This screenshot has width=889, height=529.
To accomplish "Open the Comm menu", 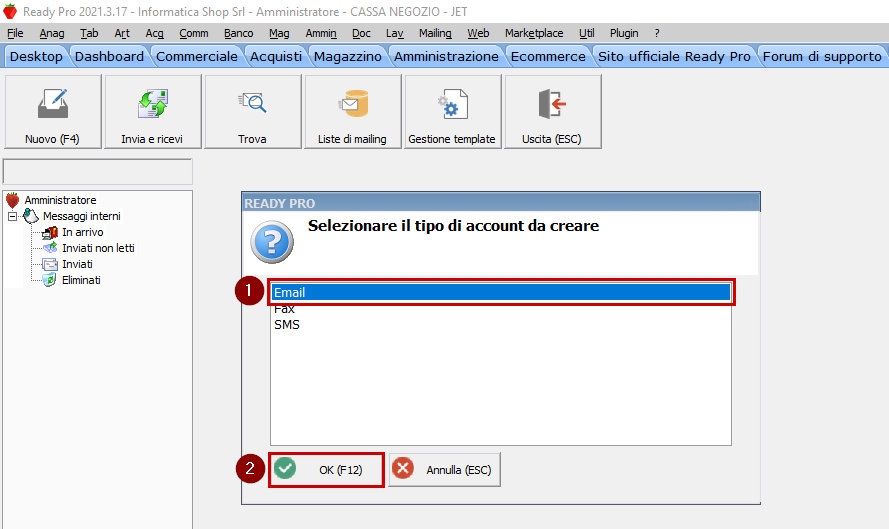I will (x=194, y=33).
